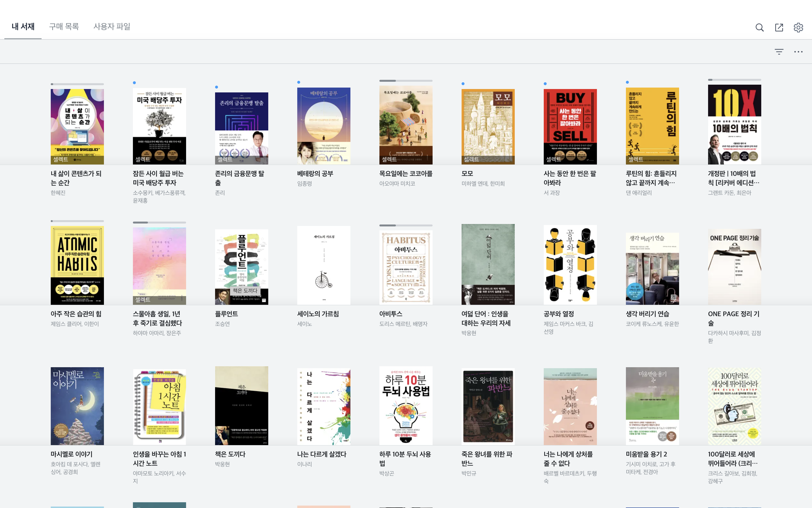This screenshot has width=812, height=508.
Task: Click the author name 조승연
Action: coord(222,324)
